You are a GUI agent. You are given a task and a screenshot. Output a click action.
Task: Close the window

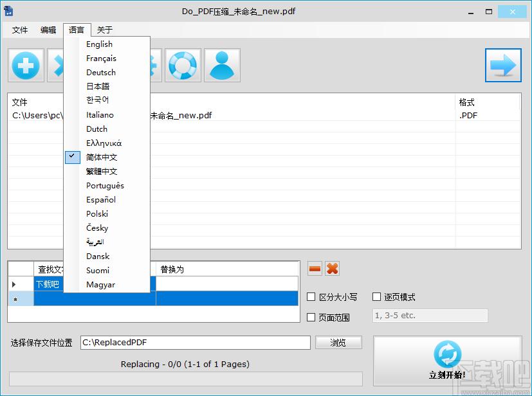pyautogui.click(x=512, y=12)
